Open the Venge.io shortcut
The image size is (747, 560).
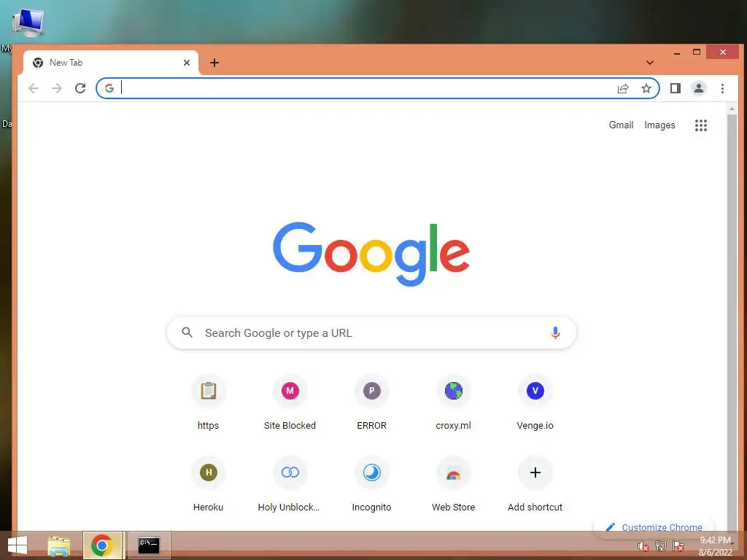point(535,402)
